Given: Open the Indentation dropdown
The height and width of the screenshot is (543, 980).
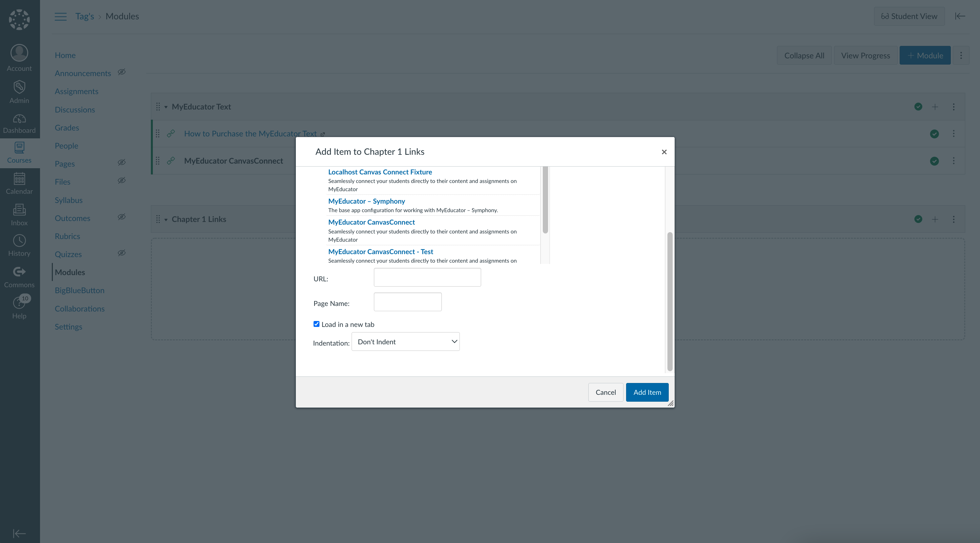Looking at the screenshot, I should click(405, 341).
